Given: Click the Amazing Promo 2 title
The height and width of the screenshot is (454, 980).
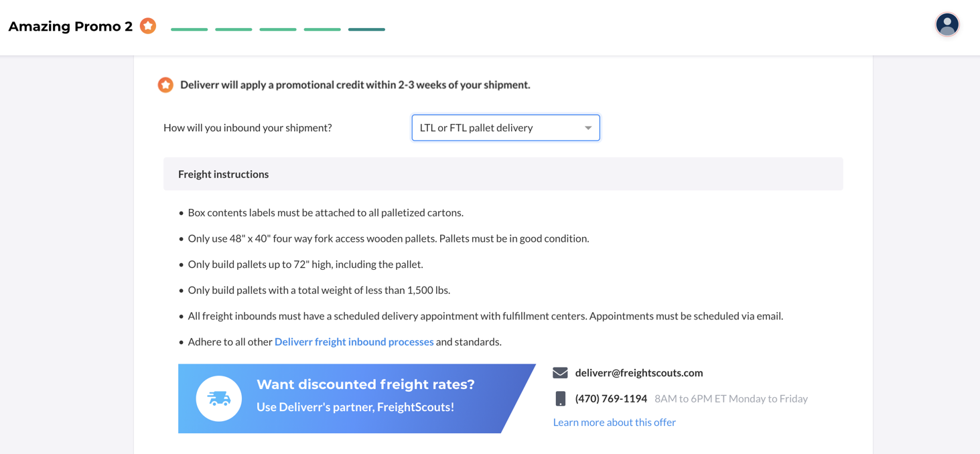Looking at the screenshot, I should 70,26.
